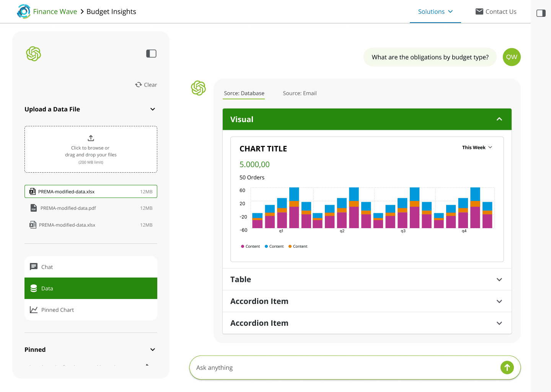Toggle the right side panel icon
Viewport: 551px width, 392px height.
(x=541, y=13)
